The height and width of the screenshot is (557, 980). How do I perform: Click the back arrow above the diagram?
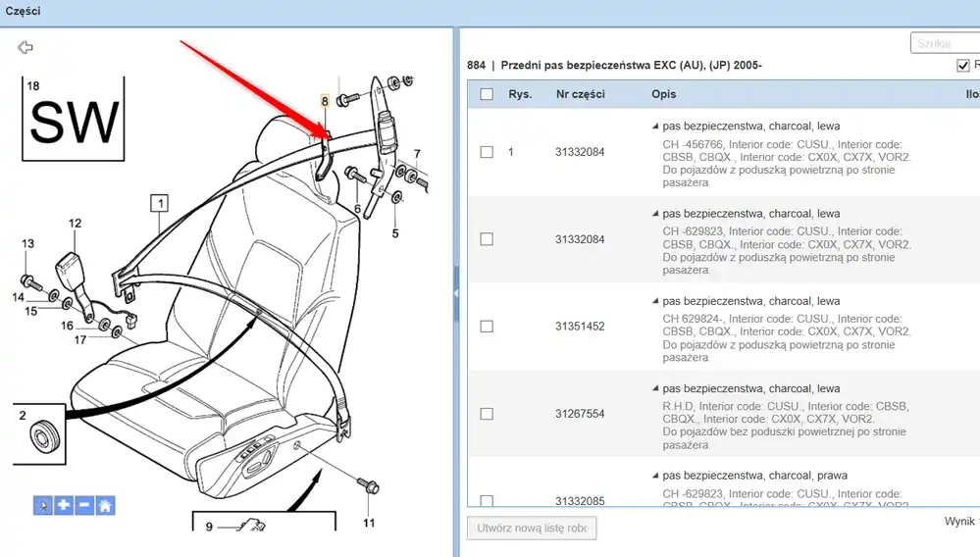coord(26,47)
